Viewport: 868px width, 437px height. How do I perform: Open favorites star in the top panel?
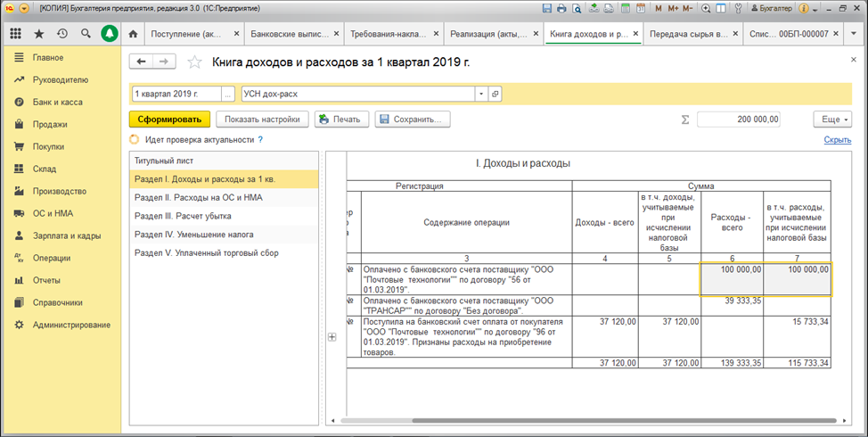click(x=38, y=34)
